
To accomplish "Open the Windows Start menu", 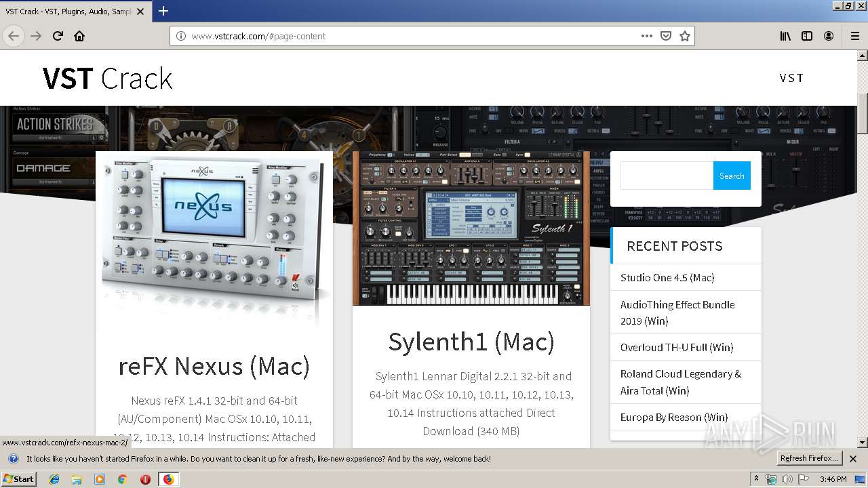I will pyautogui.click(x=19, y=479).
